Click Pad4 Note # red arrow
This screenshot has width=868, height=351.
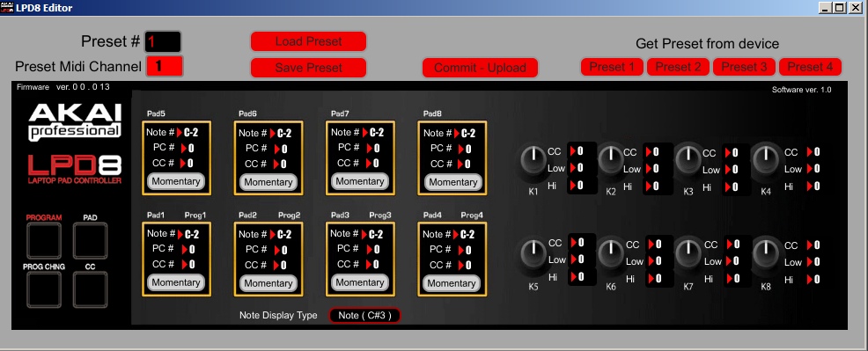pos(456,234)
